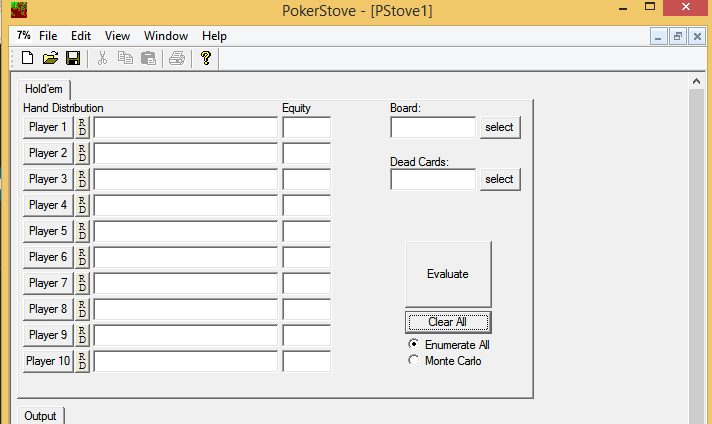Click the R/D button next to Player 5
Viewport: 712px width, 424px height.
click(x=82, y=231)
